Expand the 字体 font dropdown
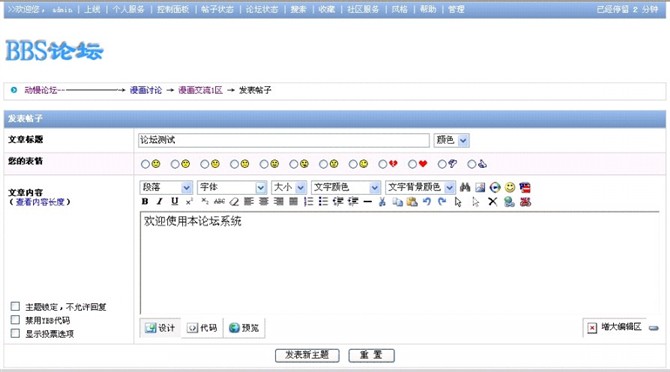The image size is (670, 372). coord(232,187)
